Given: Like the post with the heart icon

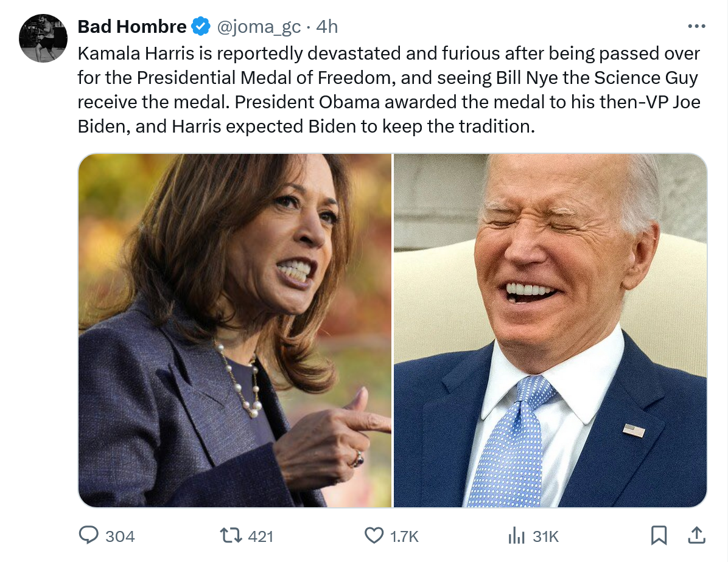Looking at the screenshot, I should 373,535.
